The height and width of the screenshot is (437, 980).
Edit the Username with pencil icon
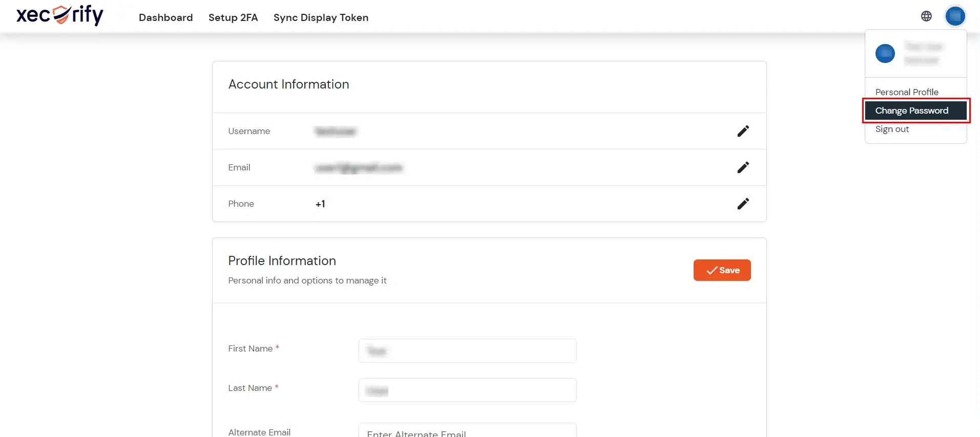(743, 131)
